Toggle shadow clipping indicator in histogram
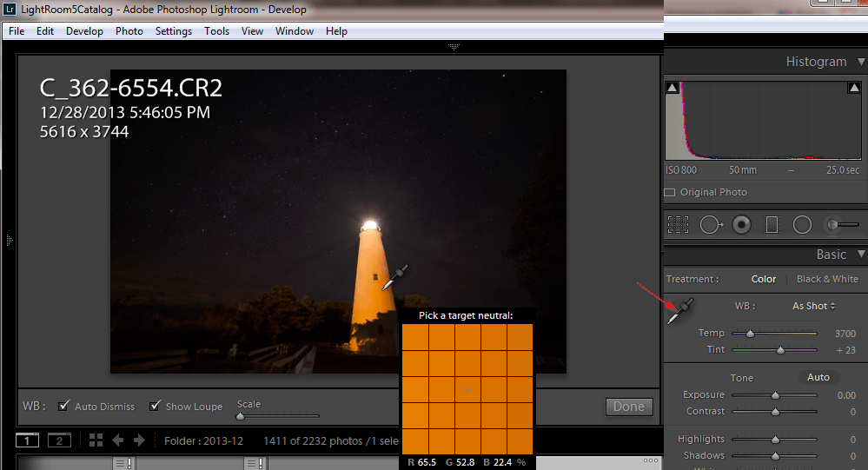Screen dimensions: 868x470 tap(672, 88)
